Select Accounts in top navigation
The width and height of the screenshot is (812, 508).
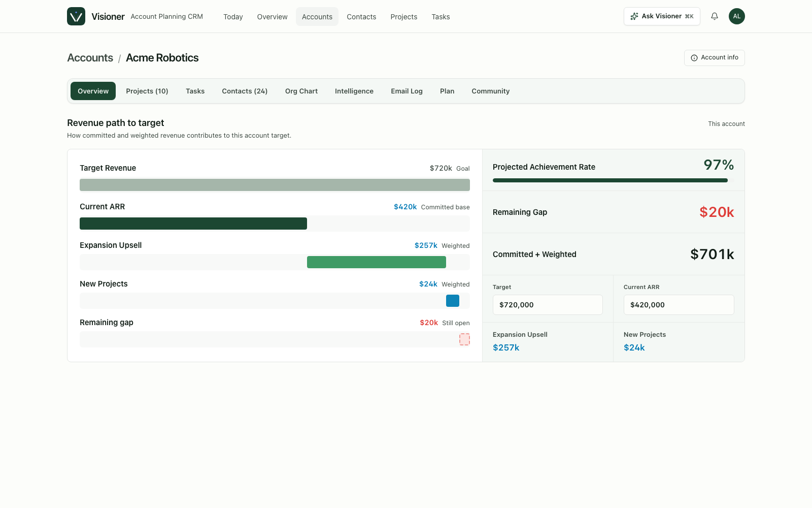[x=317, y=17]
